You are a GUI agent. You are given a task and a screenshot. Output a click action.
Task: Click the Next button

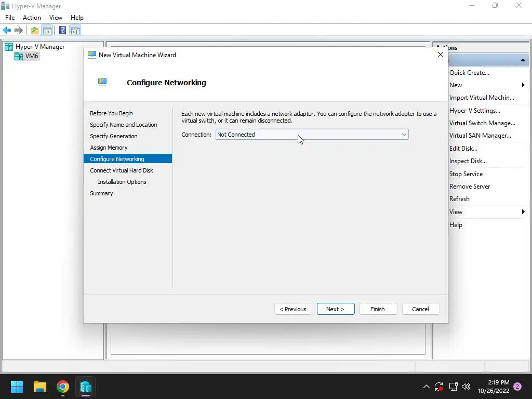tap(336, 309)
